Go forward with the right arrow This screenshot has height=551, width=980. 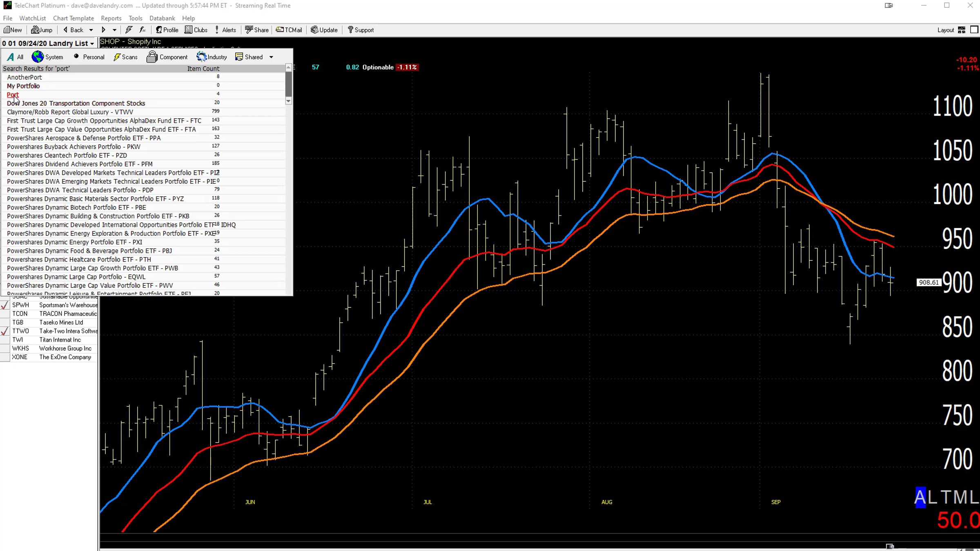point(103,30)
